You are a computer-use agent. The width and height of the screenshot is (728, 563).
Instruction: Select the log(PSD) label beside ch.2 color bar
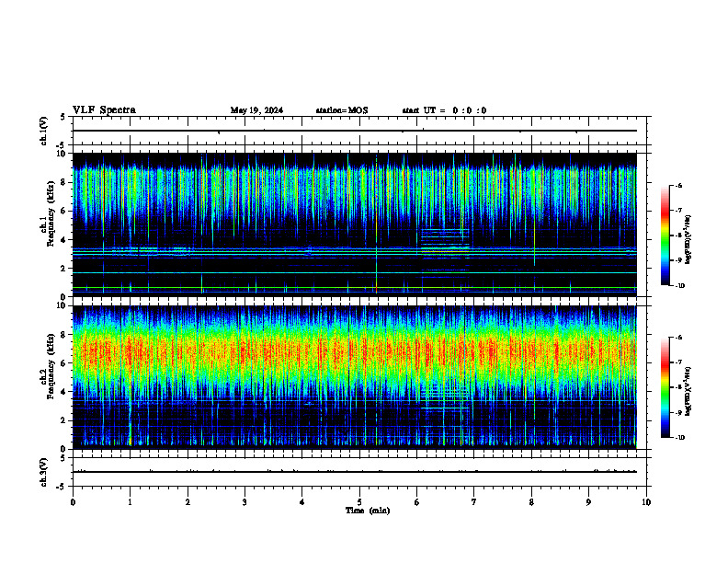click(x=688, y=392)
